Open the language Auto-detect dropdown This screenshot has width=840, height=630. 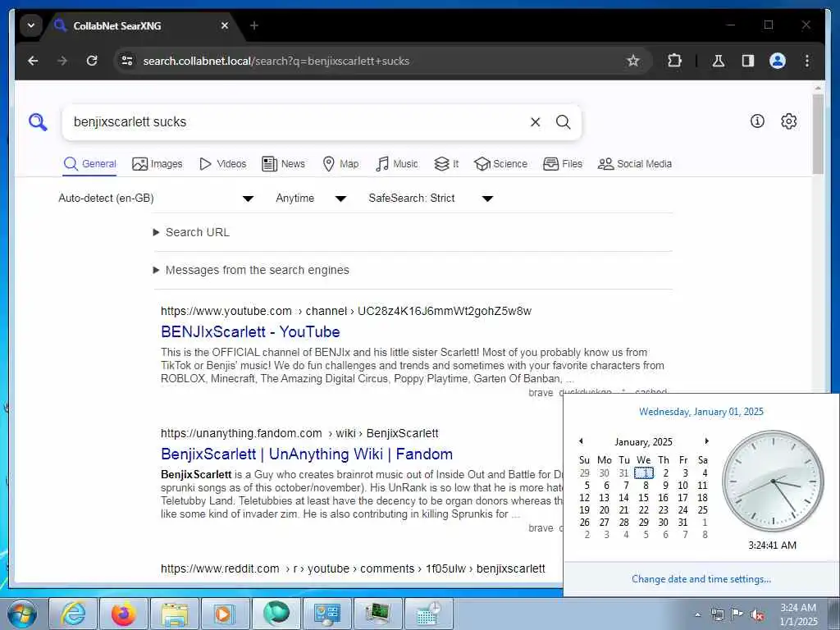(x=156, y=199)
